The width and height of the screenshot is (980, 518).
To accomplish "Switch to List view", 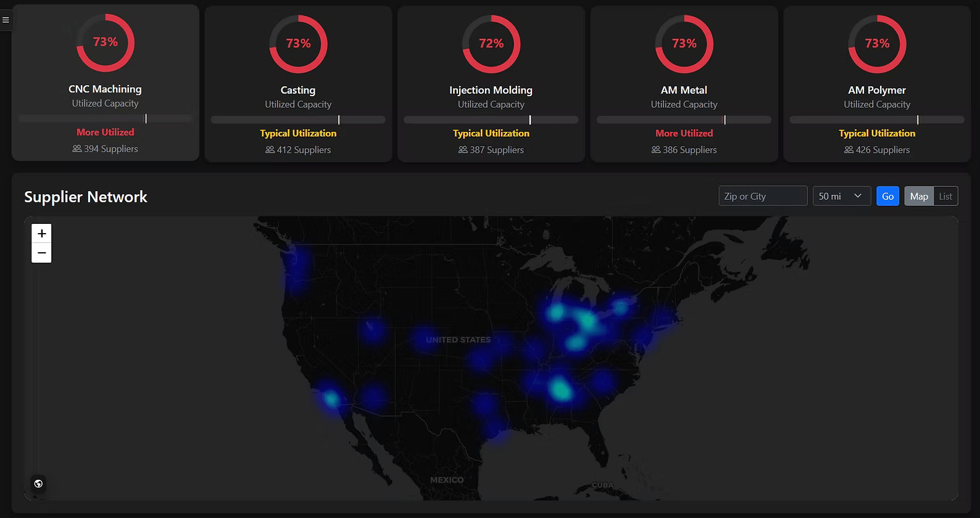I will (945, 196).
